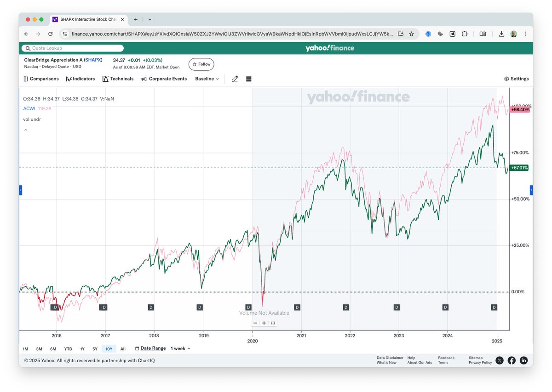Screen dimensions: 552x392
Task: Expand the right side panel handle
Action: coord(532,190)
